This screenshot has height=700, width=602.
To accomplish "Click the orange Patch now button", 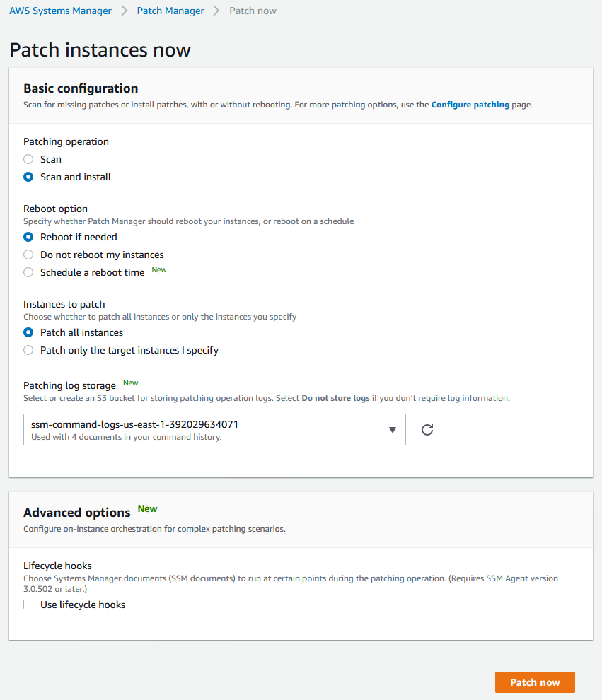I will coord(535,682).
